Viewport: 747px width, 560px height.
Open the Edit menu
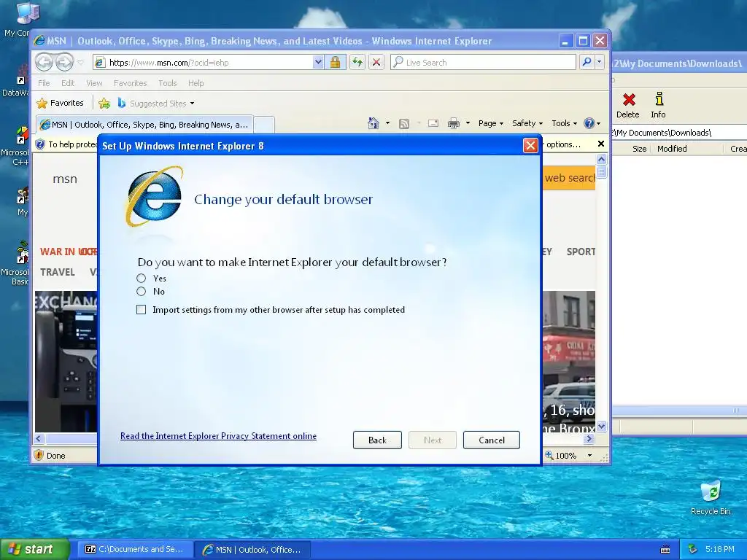tap(68, 83)
